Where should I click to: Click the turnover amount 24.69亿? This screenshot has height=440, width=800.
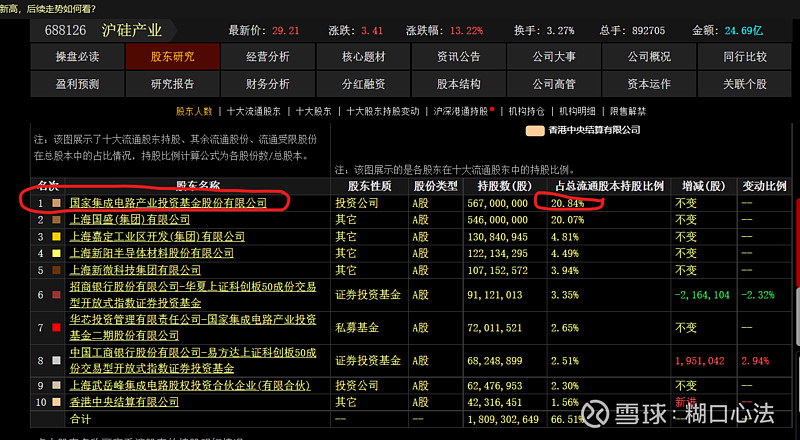744,31
